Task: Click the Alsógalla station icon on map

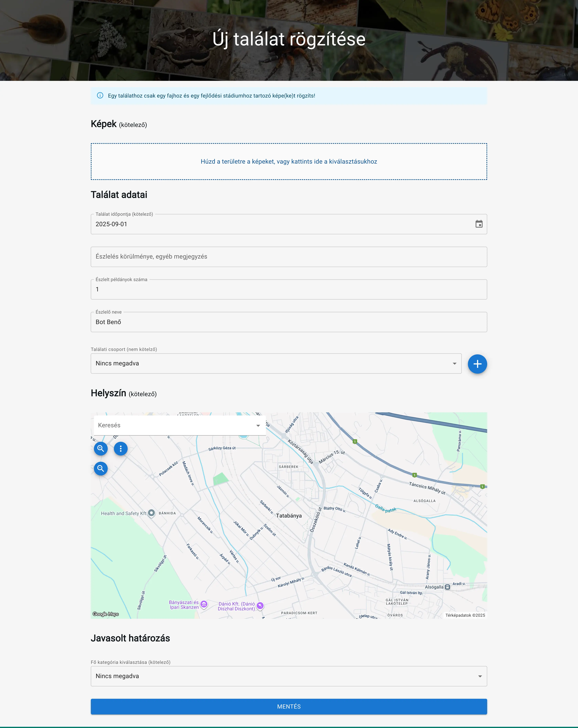Action: [447, 587]
